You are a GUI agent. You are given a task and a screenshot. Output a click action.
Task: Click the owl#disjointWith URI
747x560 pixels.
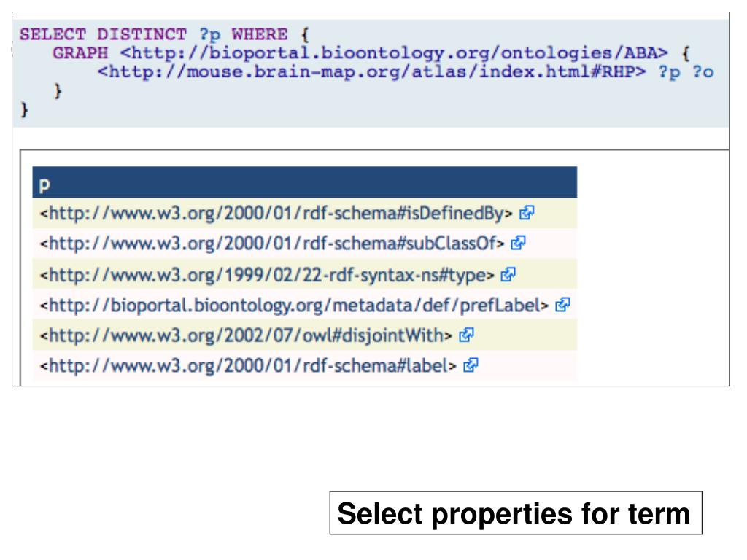pos(246,335)
